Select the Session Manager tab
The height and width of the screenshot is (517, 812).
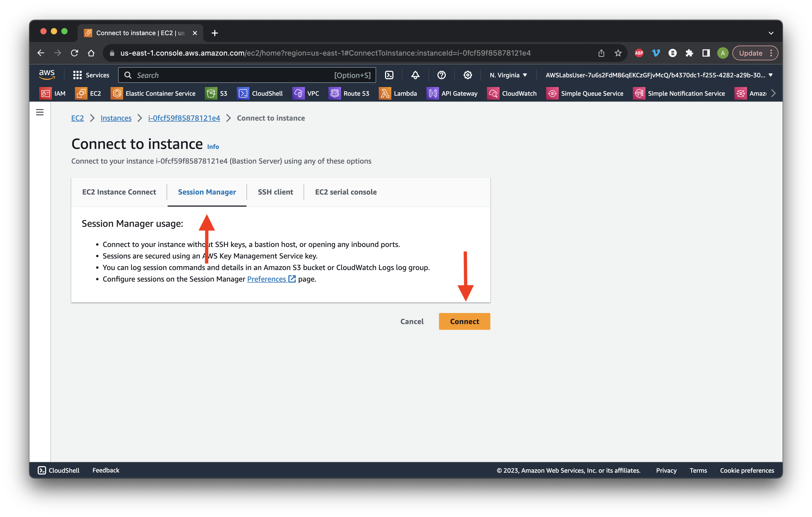[x=207, y=192]
